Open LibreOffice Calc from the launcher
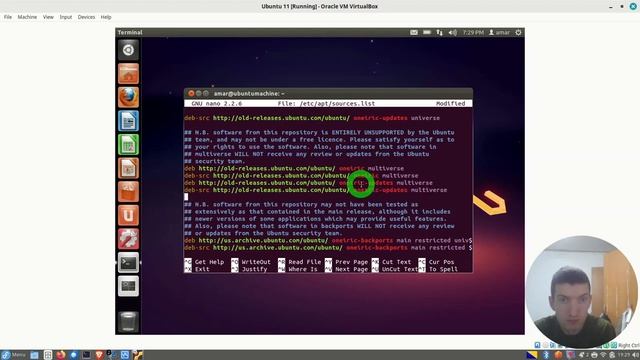 point(128,144)
